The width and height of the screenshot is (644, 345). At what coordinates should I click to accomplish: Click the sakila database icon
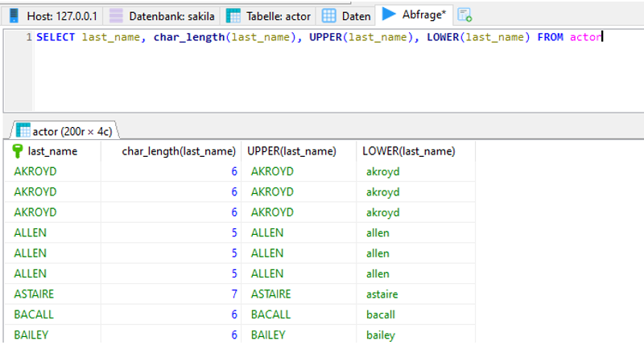coord(117,15)
